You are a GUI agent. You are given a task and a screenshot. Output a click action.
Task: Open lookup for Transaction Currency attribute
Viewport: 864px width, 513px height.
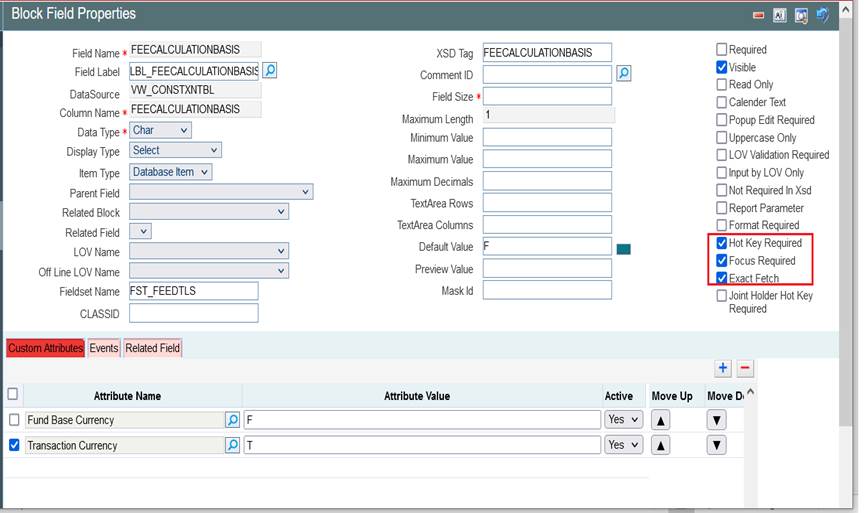233,445
